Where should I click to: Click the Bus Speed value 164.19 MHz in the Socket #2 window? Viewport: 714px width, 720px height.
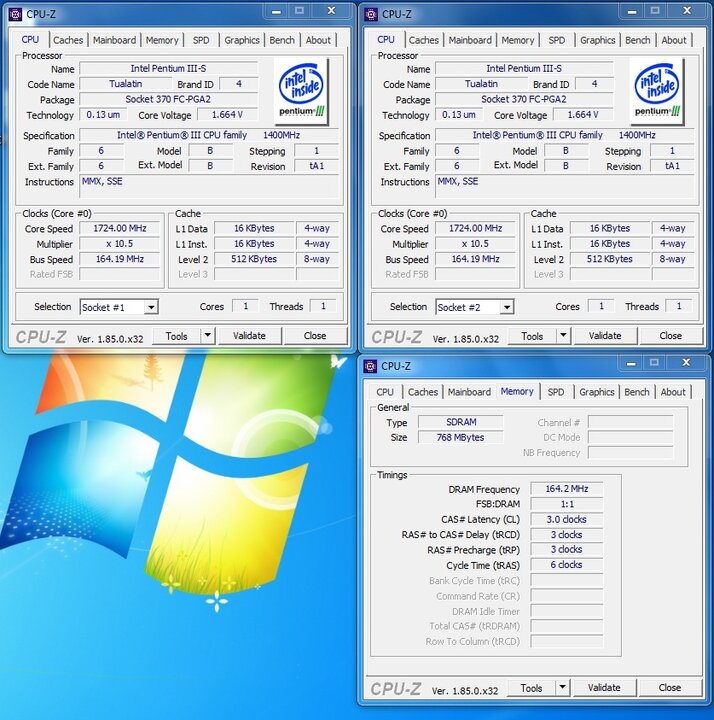point(476,259)
